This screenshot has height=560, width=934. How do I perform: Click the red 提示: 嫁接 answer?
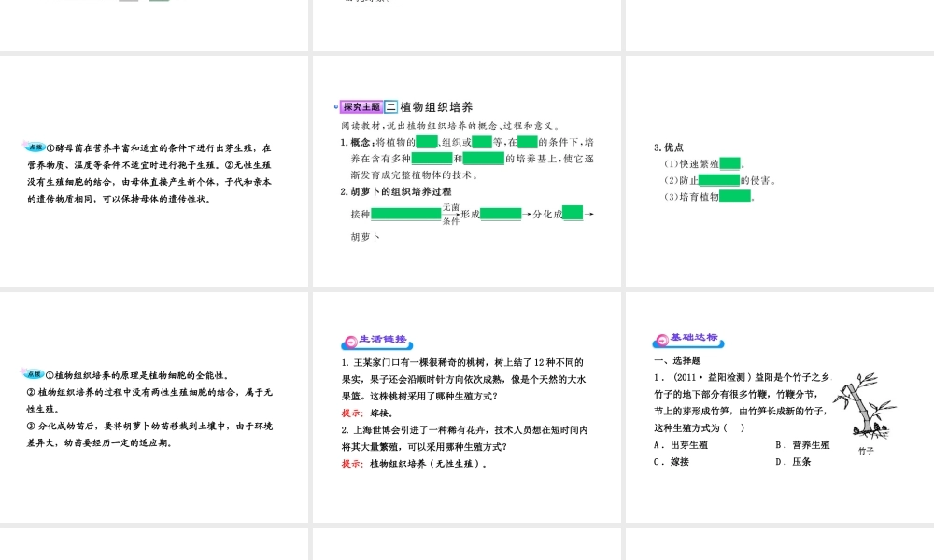coord(367,413)
